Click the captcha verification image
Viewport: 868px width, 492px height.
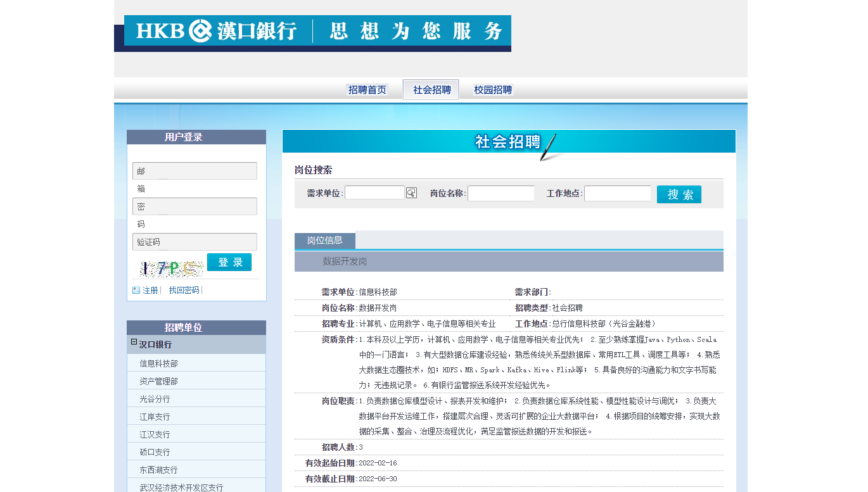pyautogui.click(x=169, y=269)
